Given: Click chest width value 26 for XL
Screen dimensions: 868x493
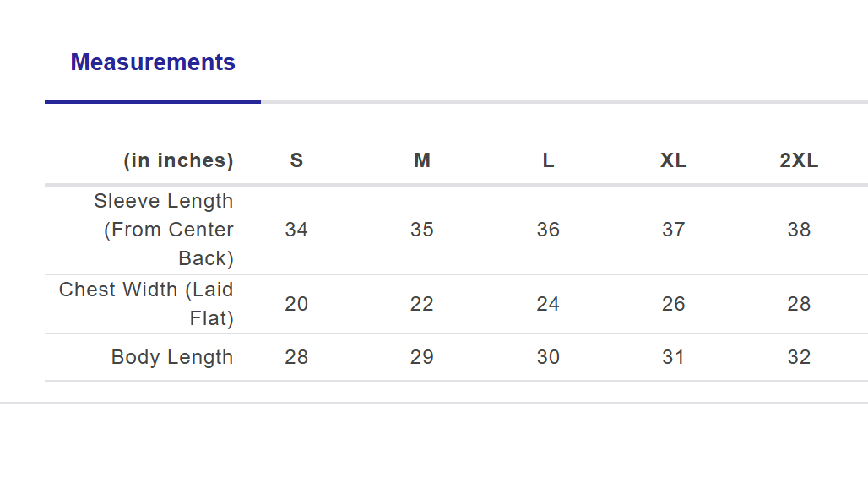Looking at the screenshot, I should point(673,304).
